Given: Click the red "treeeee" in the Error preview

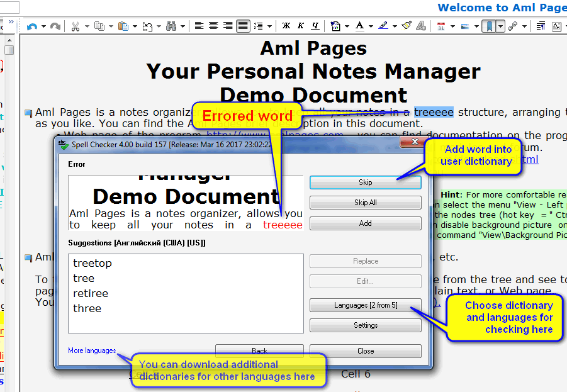Looking at the screenshot, I should pos(283,225).
